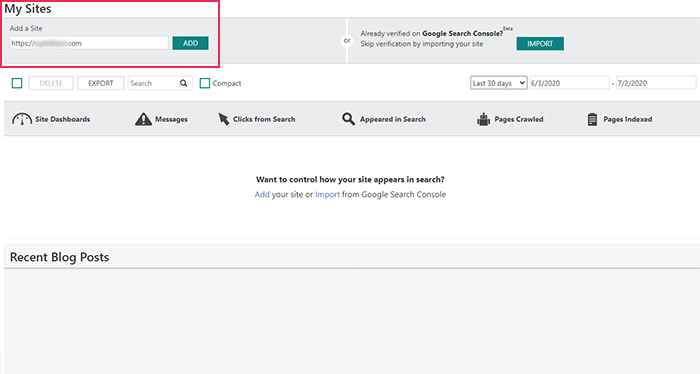The image size is (700, 374).
Task: Select the Appeared in Search header
Action: [x=393, y=119]
